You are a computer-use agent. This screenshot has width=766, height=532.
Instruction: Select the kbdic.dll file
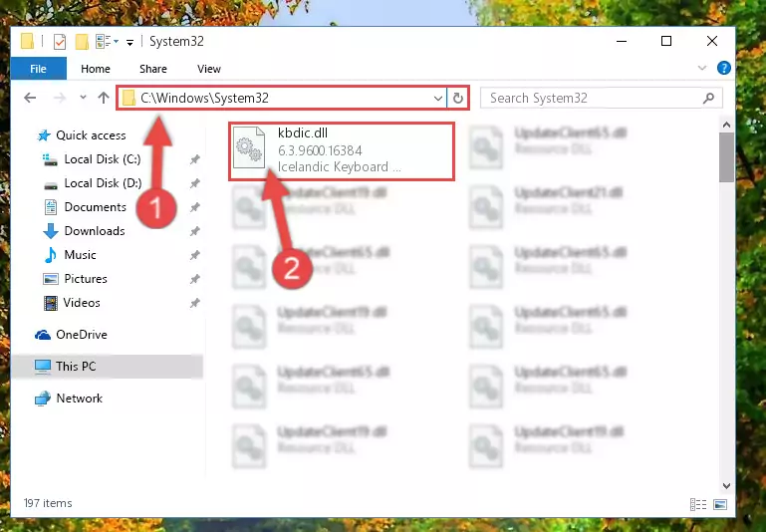pos(342,151)
